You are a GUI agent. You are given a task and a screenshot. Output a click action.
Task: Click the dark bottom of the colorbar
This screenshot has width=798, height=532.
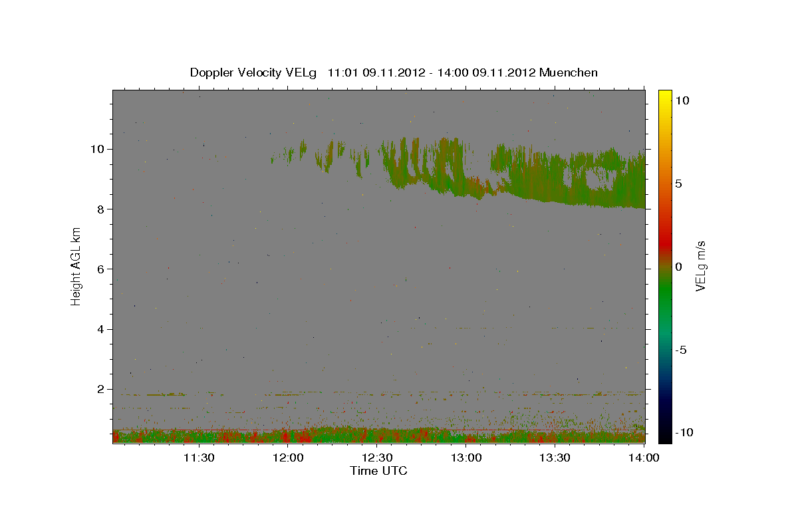[665, 438]
